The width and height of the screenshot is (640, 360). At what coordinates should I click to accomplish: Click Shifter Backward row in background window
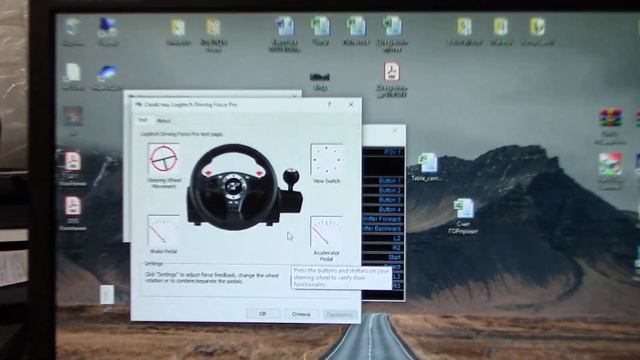[383, 229]
